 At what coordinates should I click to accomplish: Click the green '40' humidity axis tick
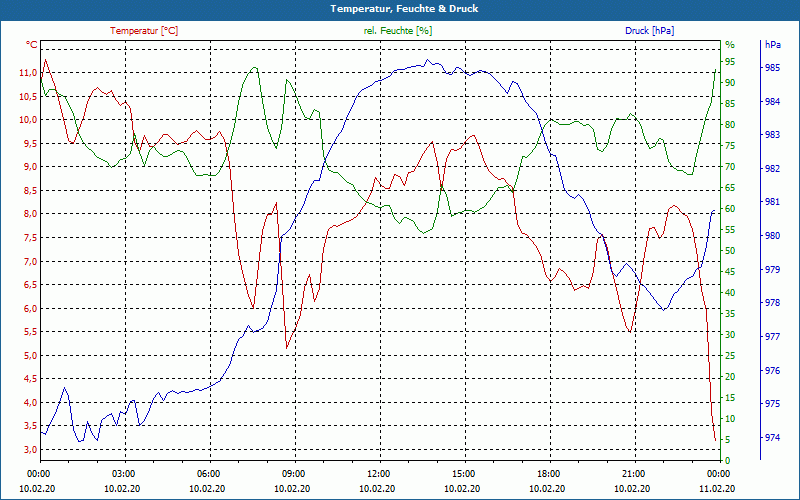(x=730, y=293)
